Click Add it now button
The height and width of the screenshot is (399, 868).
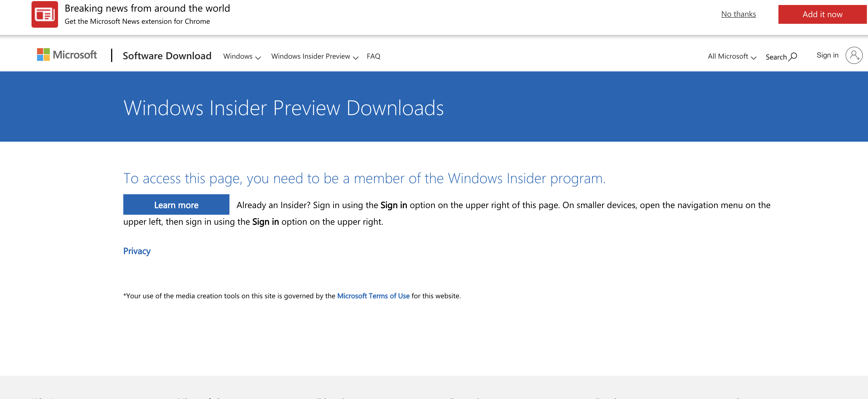[x=822, y=14]
